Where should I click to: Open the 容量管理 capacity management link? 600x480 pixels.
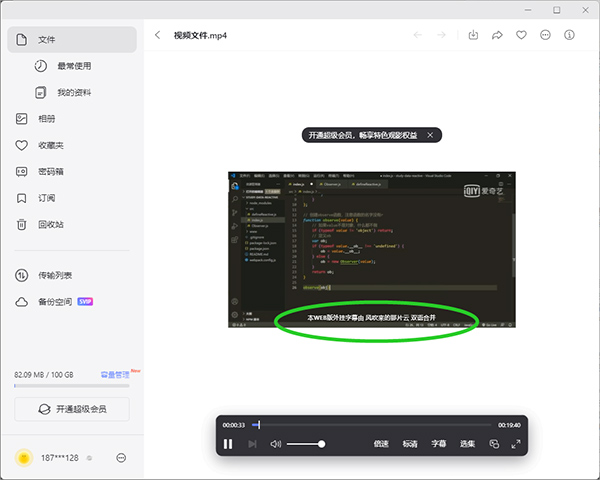[115, 375]
